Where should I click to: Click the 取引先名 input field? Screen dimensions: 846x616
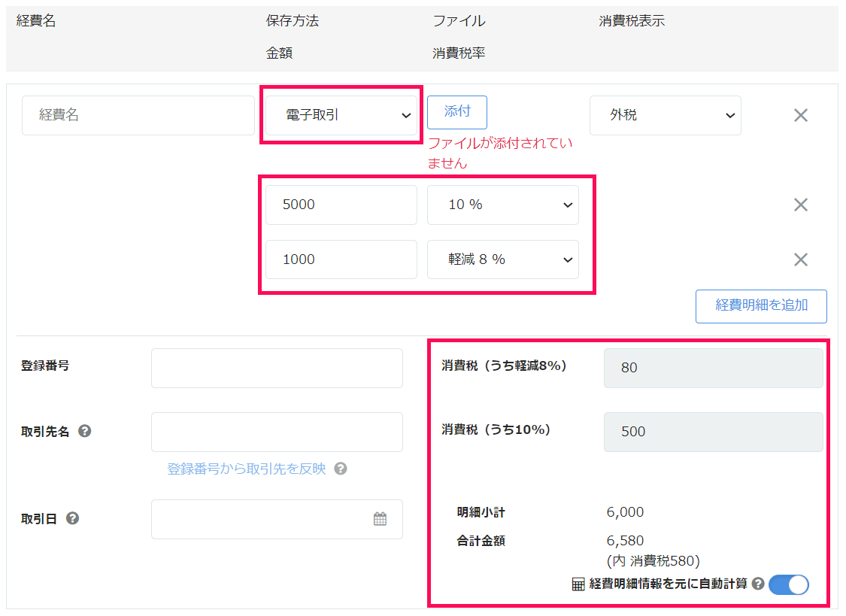coord(277,432)
